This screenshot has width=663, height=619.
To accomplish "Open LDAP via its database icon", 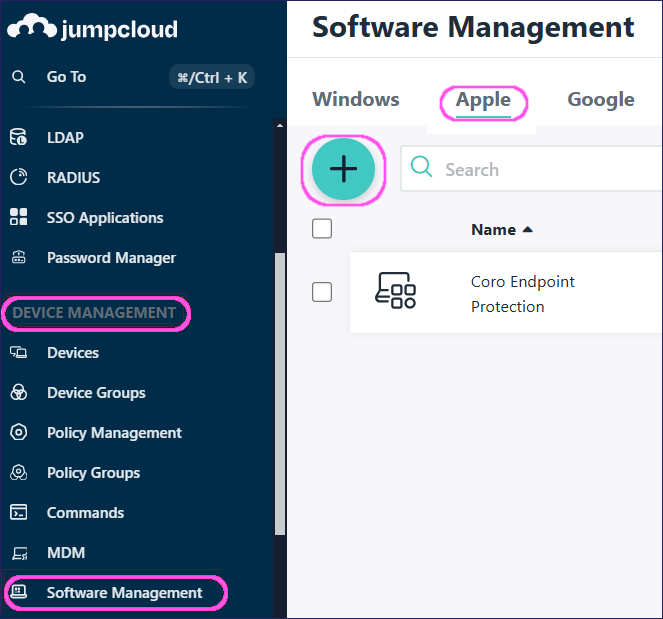I will point(19,137).
